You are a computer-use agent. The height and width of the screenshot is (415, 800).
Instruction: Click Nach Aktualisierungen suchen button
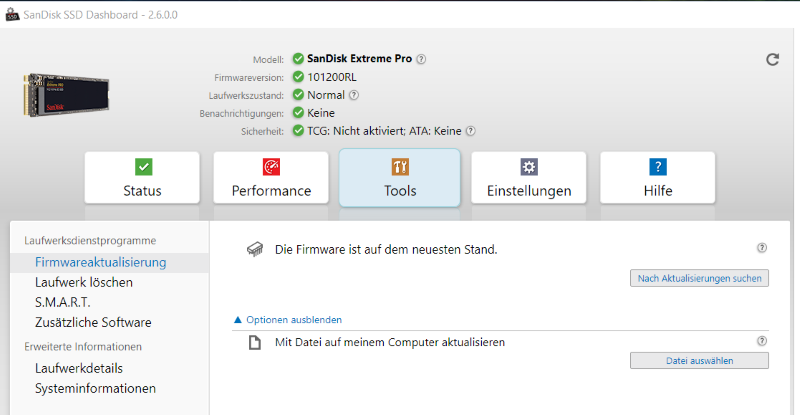point(699,278)
